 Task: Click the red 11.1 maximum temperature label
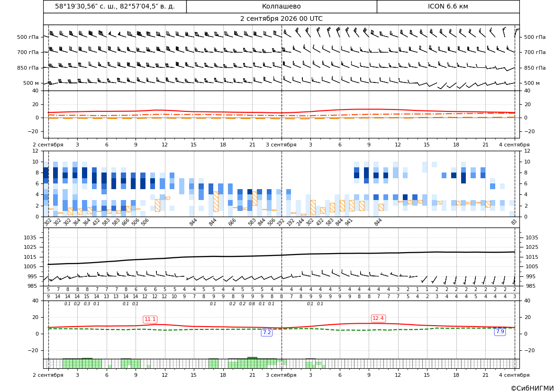150,319
